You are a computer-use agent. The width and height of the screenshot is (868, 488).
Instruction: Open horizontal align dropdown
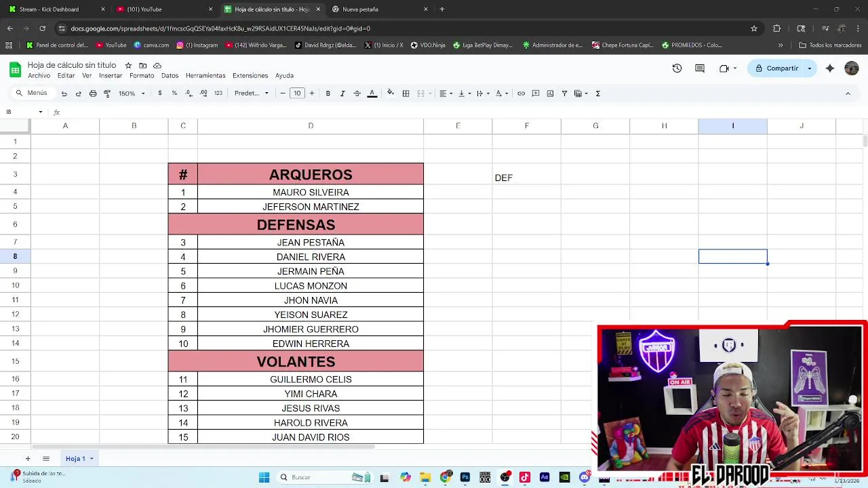click(446, 94)
